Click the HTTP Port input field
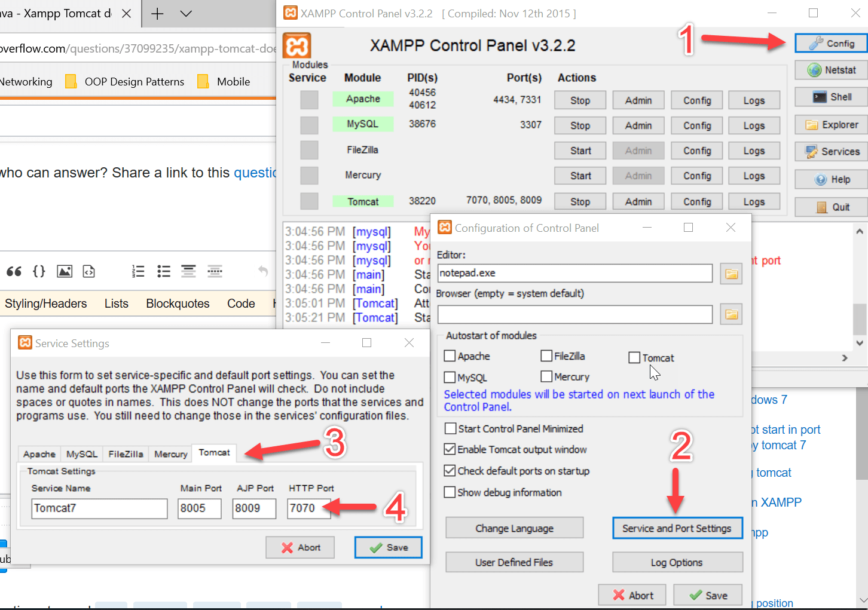Screen dimensions: 868x610 (309, 508)
